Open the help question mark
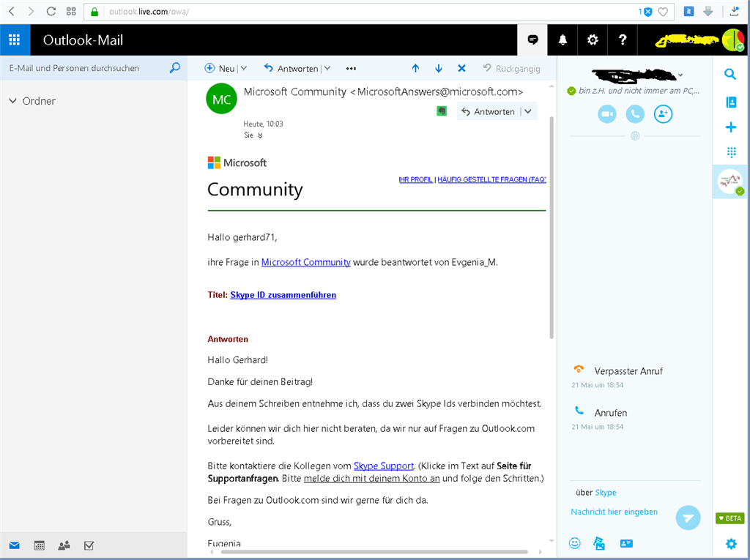Screen dimensions: 750x560 pyautogui.click(x=623, y=40)
